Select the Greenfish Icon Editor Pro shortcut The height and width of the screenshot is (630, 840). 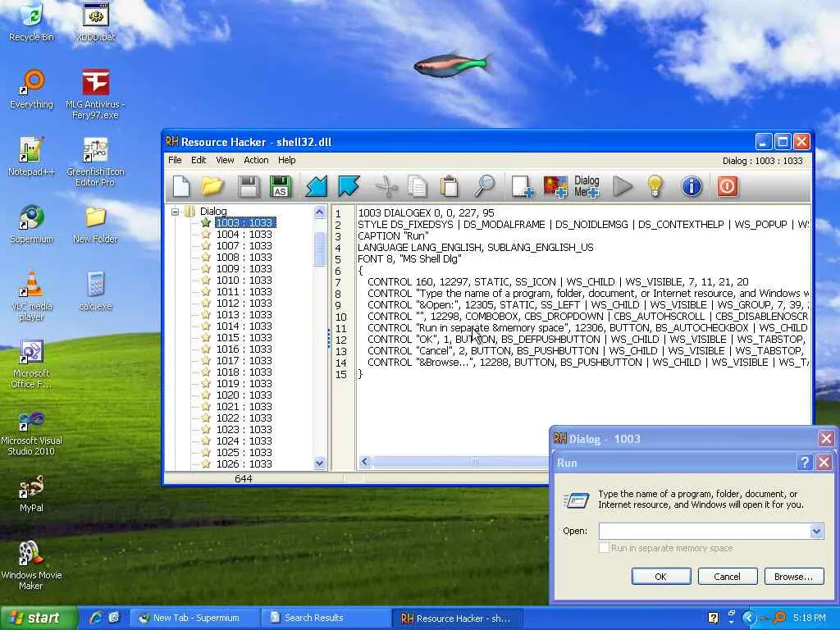click(95, 162)
